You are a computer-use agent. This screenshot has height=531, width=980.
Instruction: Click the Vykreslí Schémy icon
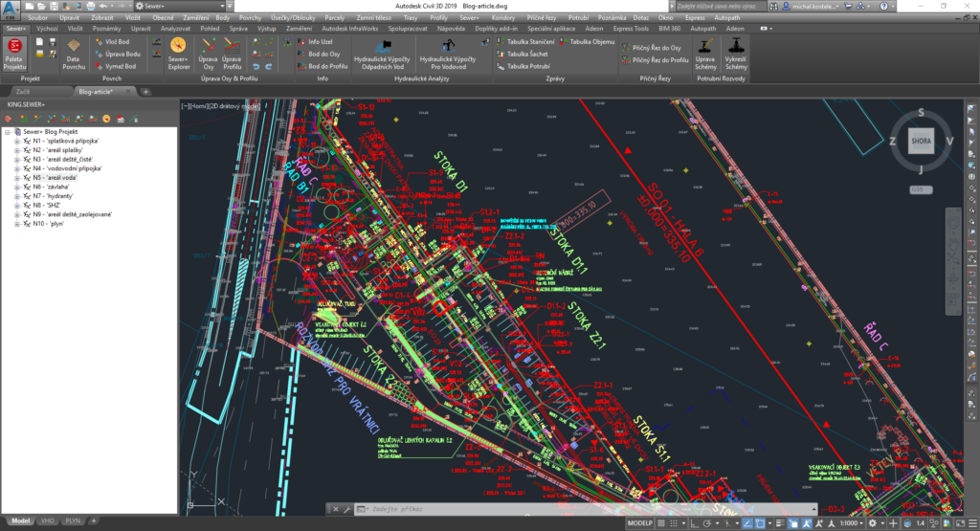pos(736,54)
